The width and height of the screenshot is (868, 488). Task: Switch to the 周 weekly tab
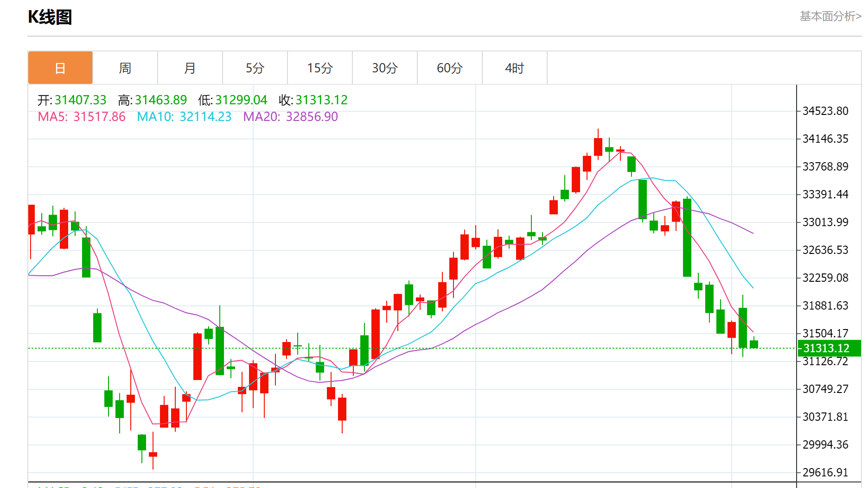(x=125, y=68)
